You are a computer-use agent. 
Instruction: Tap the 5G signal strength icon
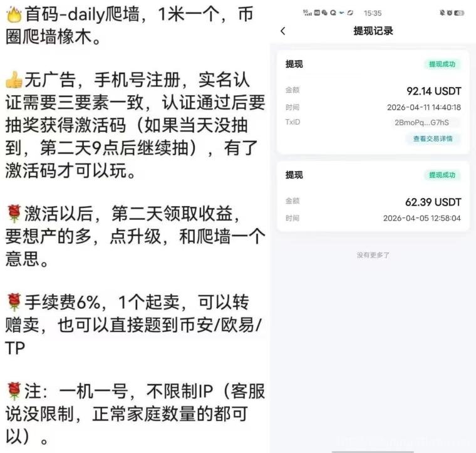pos(308,13)
